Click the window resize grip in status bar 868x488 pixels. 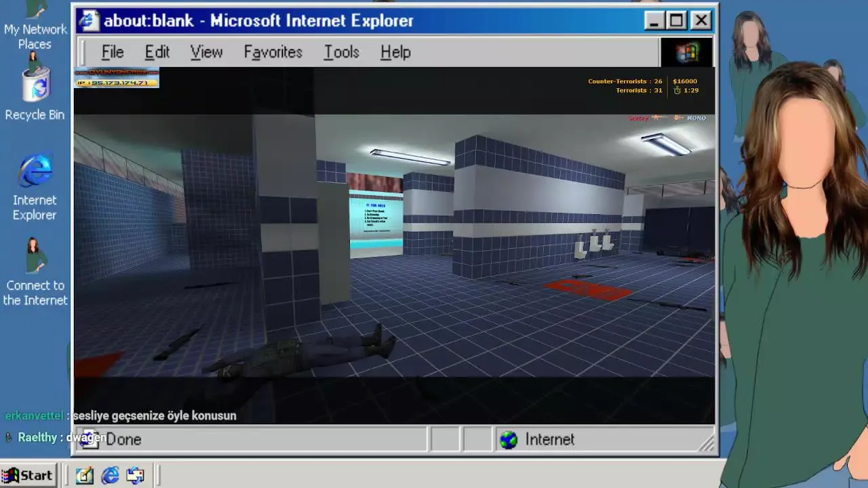[x=707, y=444]
